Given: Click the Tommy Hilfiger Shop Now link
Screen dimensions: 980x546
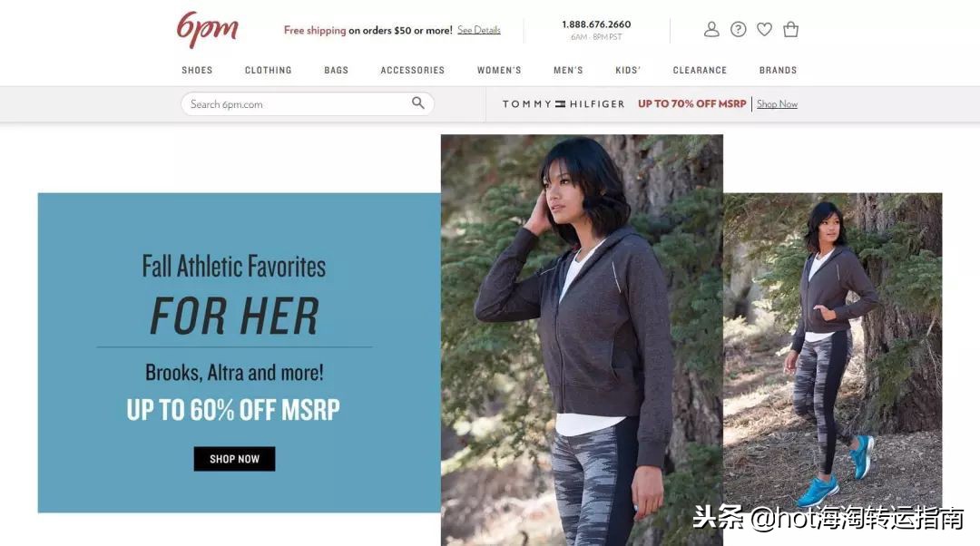Looking at the screenshot, I should [777, 103].
